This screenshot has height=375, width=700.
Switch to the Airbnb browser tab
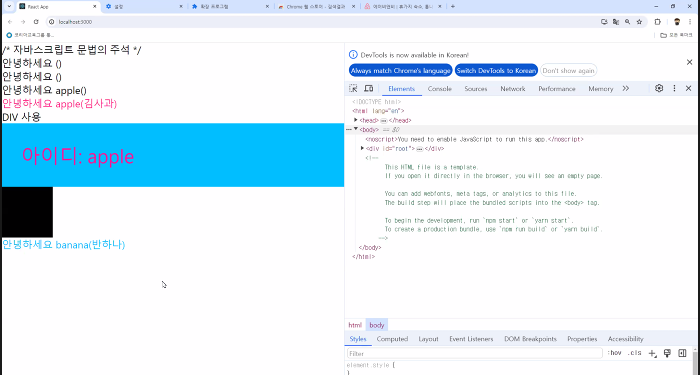[403, 7]
